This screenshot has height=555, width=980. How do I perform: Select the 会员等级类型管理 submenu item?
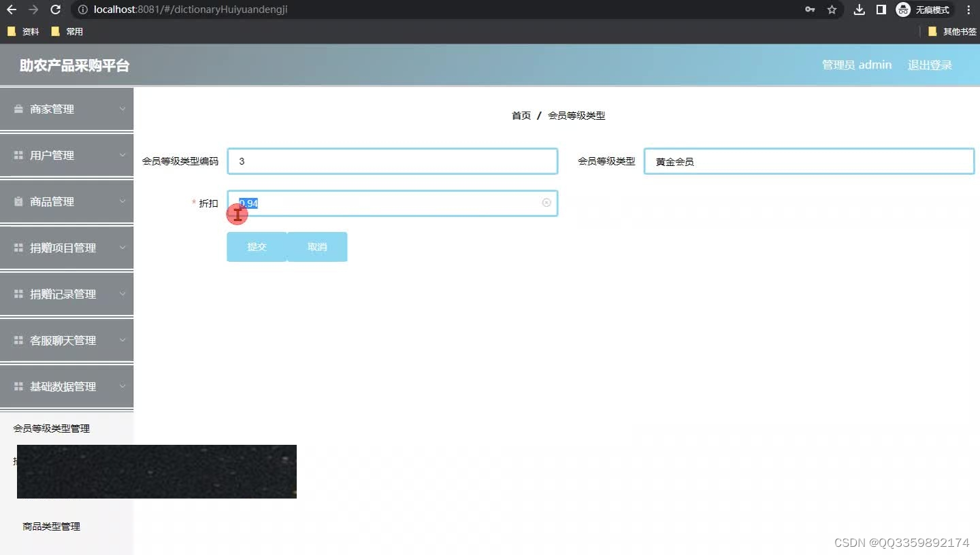tap(52, 428)
